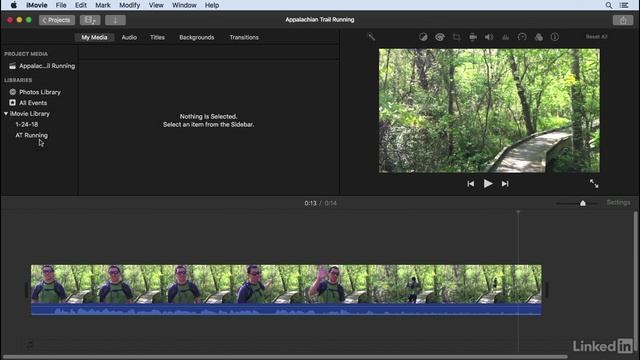Click the share export icon
The width and height of the screenshot is (640, 360).
point(623,20)
